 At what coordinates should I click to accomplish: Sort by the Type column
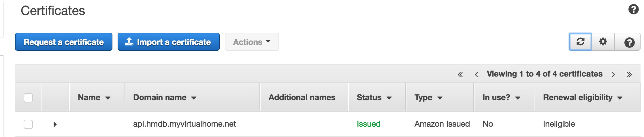(x=428, y=98)
